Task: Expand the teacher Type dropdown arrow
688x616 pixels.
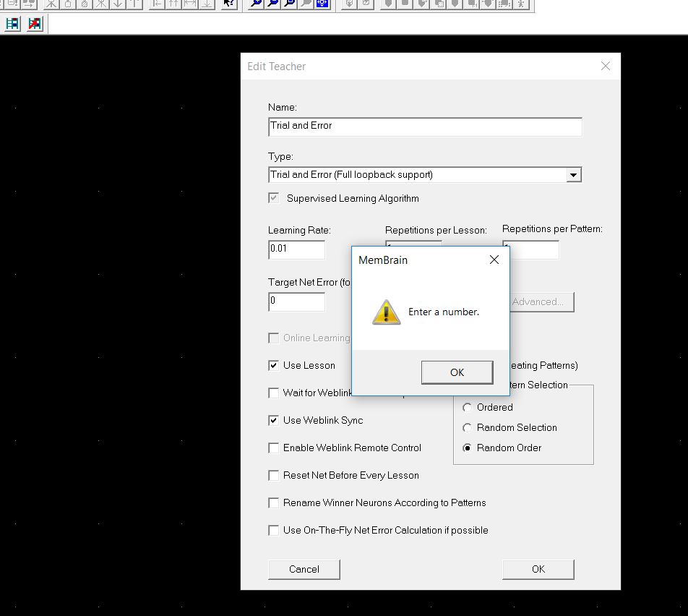Action: [573, 175]
